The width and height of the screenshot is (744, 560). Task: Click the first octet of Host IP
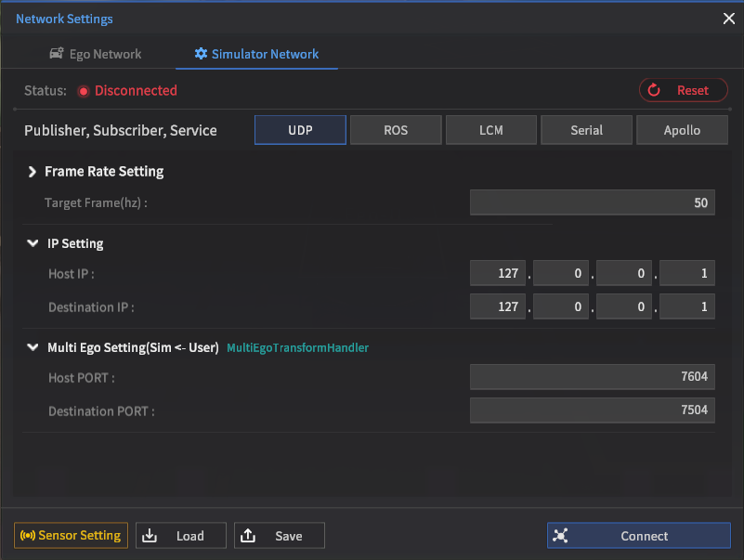[x=498, y=273]
